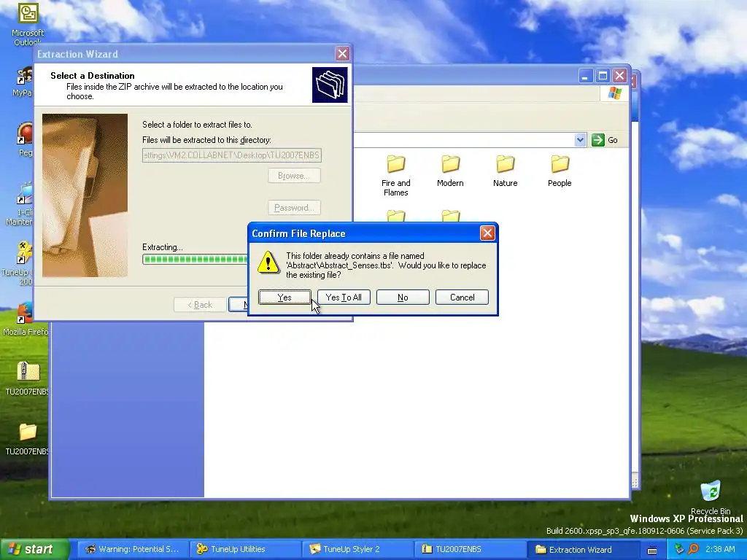
Task: Click the 2:38 AM system clock
Action: pos(720,549)
